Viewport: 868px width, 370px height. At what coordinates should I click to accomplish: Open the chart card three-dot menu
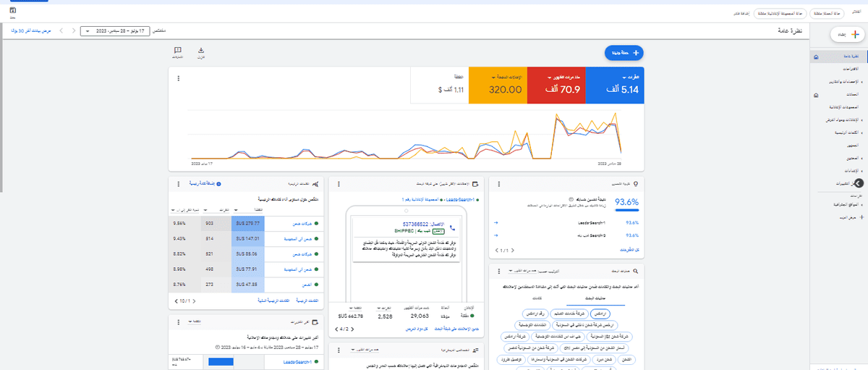(x=178, y=77)
